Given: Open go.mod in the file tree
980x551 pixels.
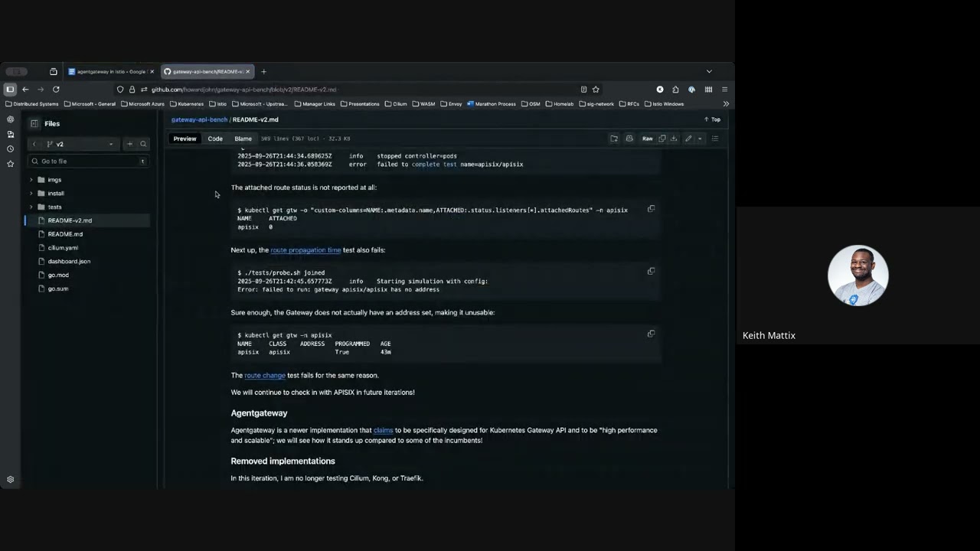Looking at the screenshot, I should [x=58, y=275].
